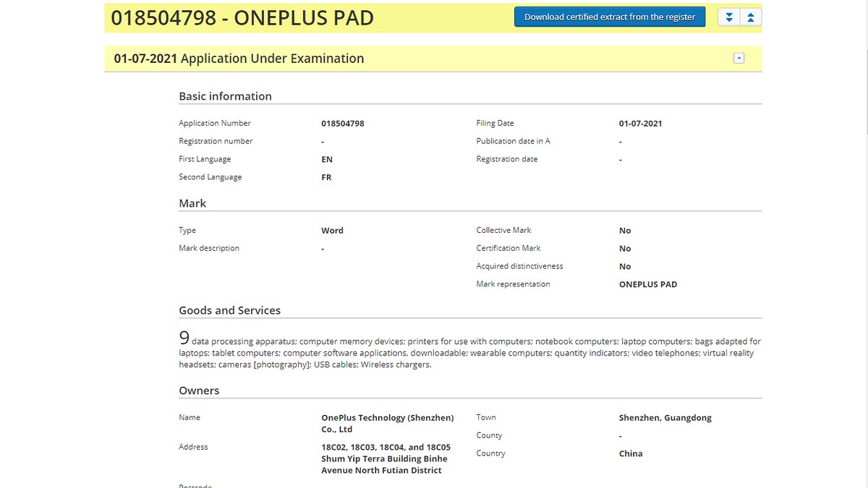This screenshot has height=488, width=868.
Task: Expand all sections using double down-chevron icon
Action: click(x=729, y=16)
